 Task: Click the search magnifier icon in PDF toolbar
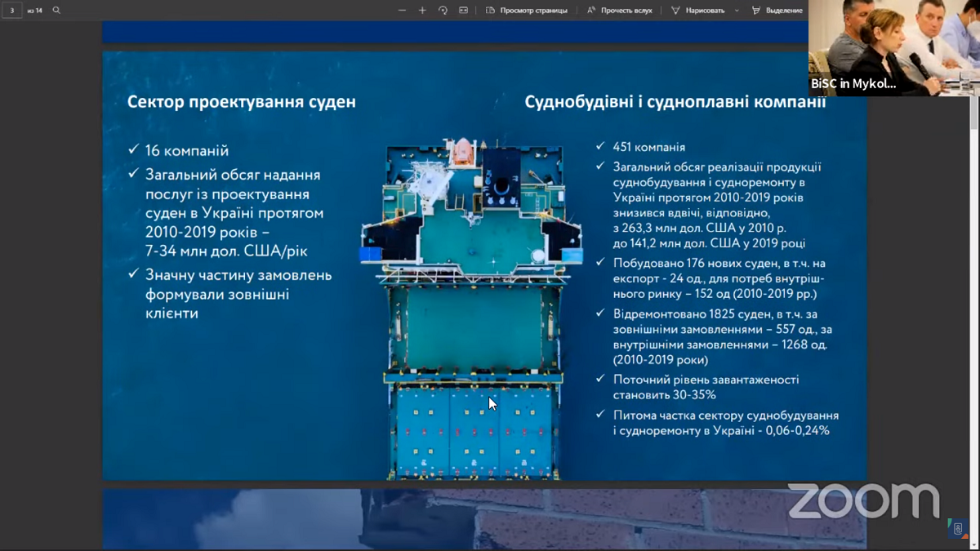tap(56, 11)
